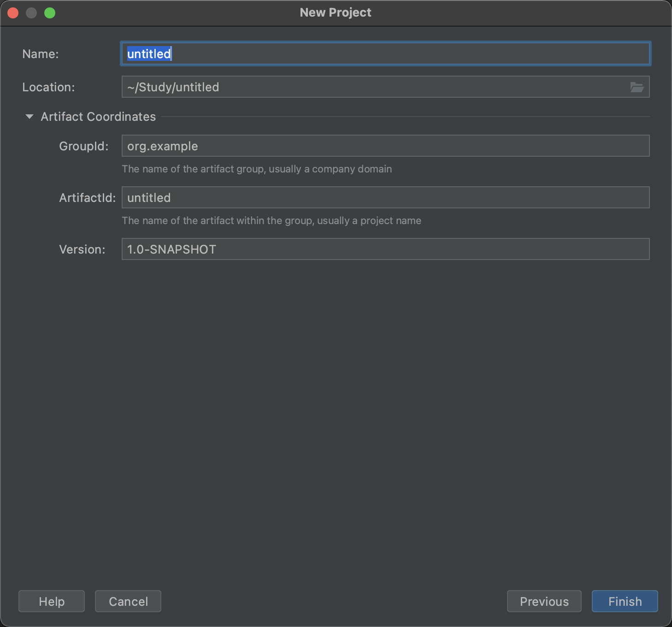Click the green zoom window button
This screenshot has height=627, width=672.
[50, 13]
